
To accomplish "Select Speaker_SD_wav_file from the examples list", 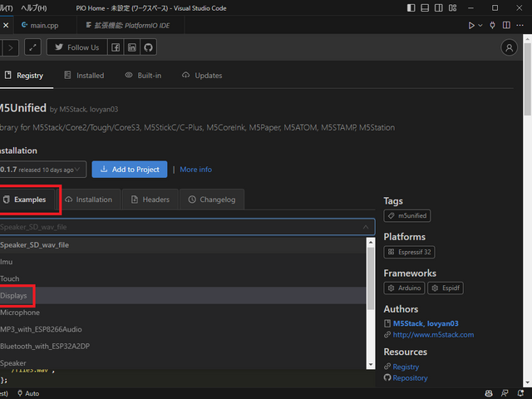I will [183, 245].
